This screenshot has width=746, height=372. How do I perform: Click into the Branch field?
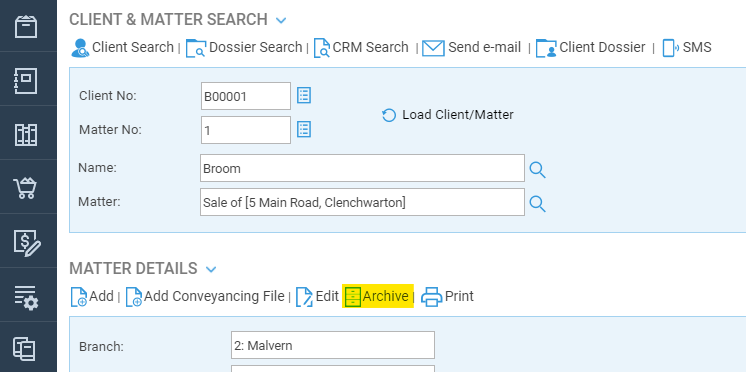(333, 345)
